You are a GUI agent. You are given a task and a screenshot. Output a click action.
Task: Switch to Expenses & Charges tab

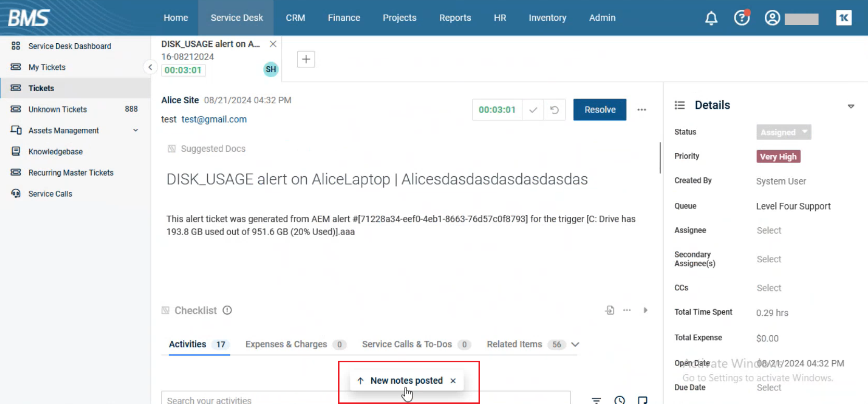[x=286, y=345]
